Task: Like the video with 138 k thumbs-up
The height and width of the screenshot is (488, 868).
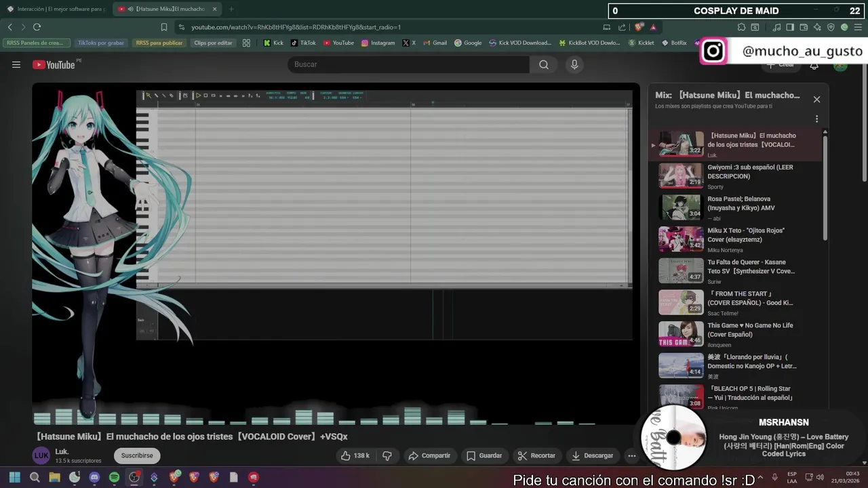Action: click(356, 455)
